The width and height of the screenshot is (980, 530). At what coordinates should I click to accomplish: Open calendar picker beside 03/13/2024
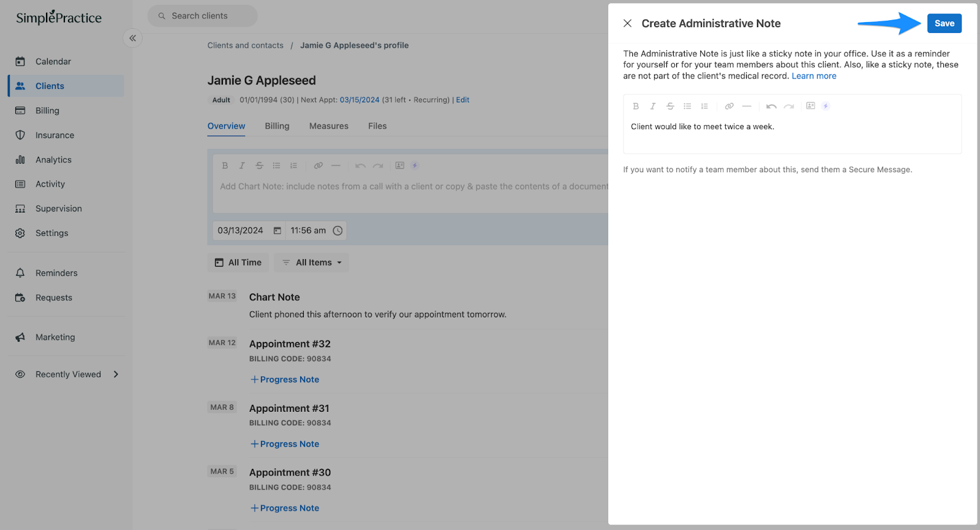pos(277,230)
